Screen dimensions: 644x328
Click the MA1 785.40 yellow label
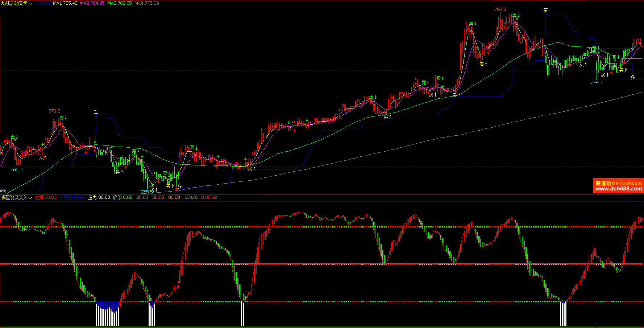point(65,3)
